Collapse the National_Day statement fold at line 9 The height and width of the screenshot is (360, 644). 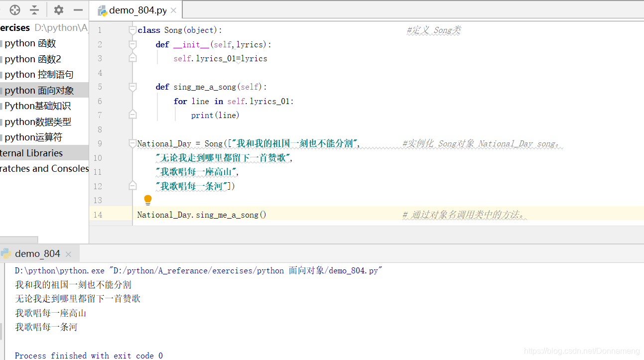tap(132, 143)
